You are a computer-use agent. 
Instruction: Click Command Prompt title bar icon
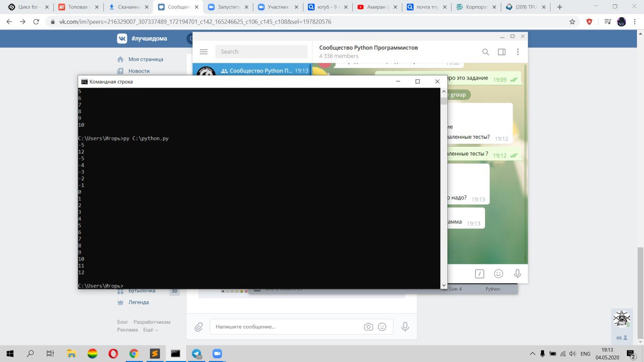click(85, 81)
